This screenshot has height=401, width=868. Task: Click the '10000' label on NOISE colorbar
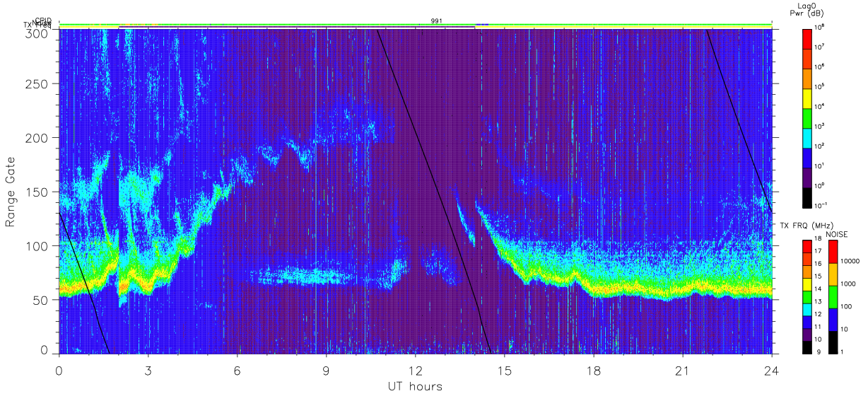pos(851,260)
